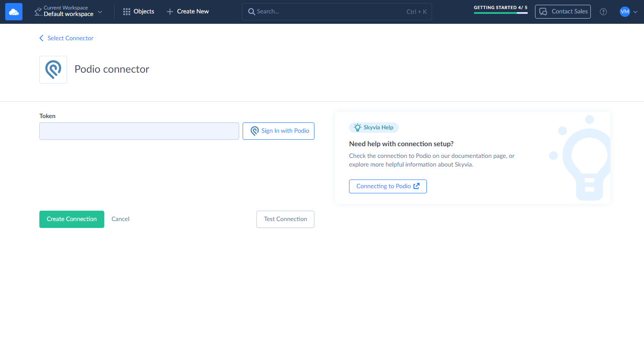
Task: Click the chat icon in Contact Sales
Action: click(x=544, y=12)
